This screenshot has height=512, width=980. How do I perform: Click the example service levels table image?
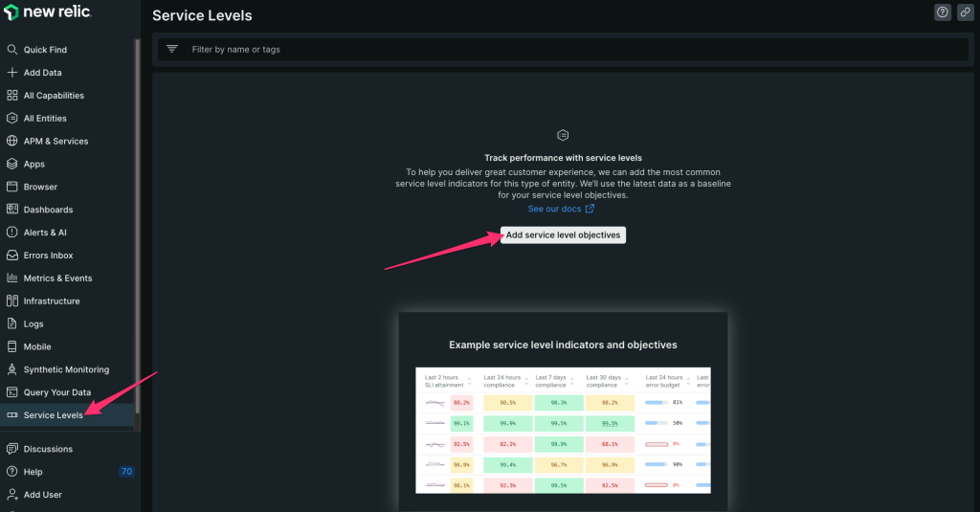point(563,430)
